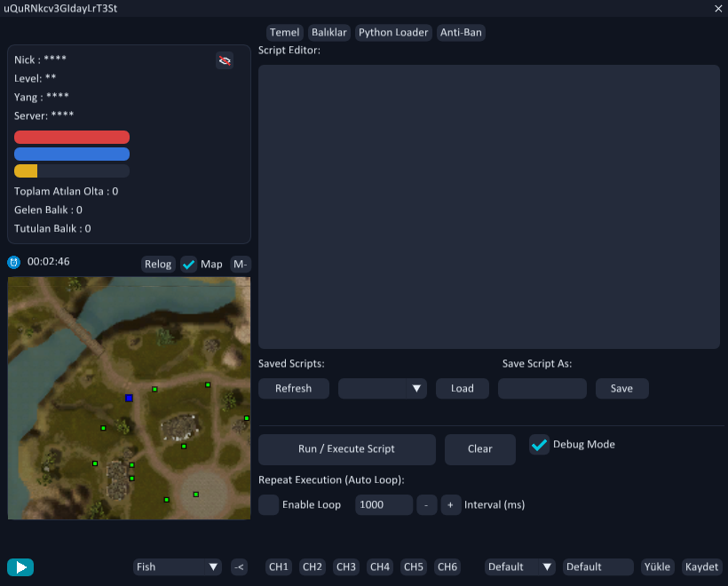Refresh the saved scripts list
This screenshot has width=728, height=586.
(294, 389)
